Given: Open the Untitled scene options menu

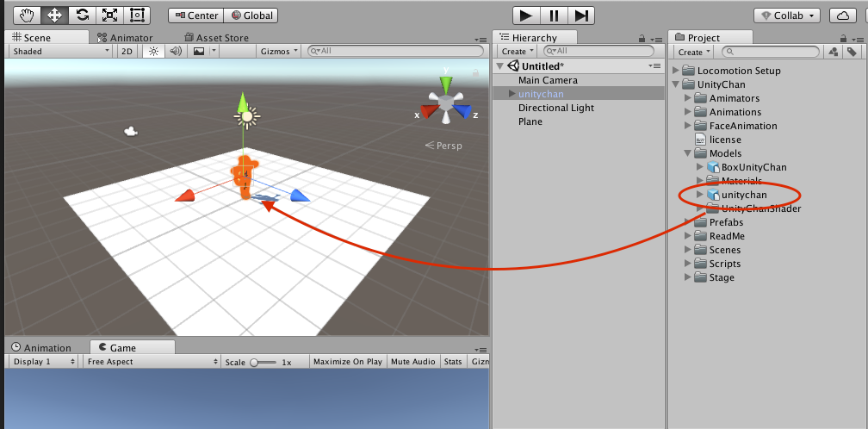Looking at the screenshot, I should pos(654,66).
